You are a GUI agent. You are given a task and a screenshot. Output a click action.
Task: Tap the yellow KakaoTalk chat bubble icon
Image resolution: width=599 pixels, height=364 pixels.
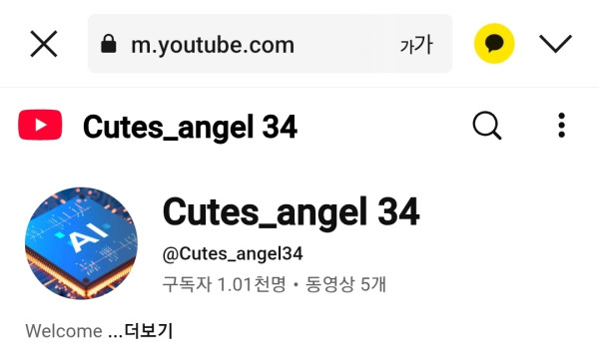(494, 44)
